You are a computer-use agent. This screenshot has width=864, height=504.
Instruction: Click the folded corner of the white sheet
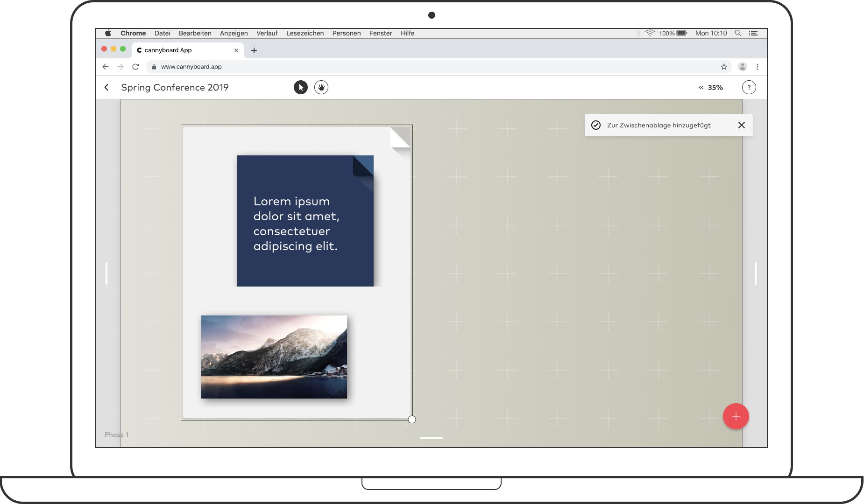[x=400, y=138]
